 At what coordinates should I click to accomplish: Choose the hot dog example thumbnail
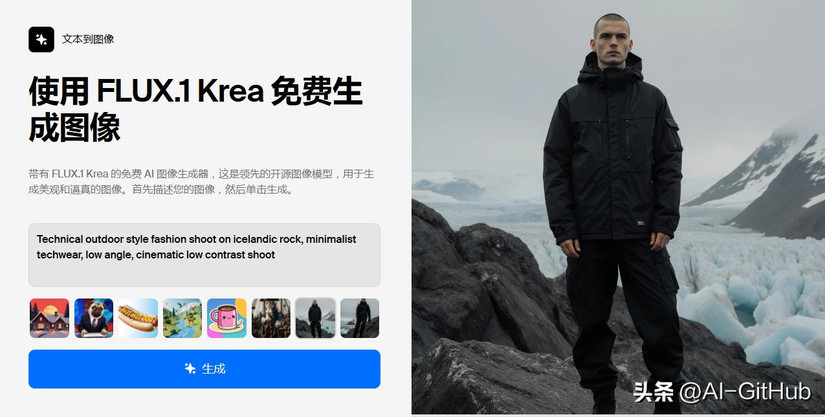click(138, 318)
